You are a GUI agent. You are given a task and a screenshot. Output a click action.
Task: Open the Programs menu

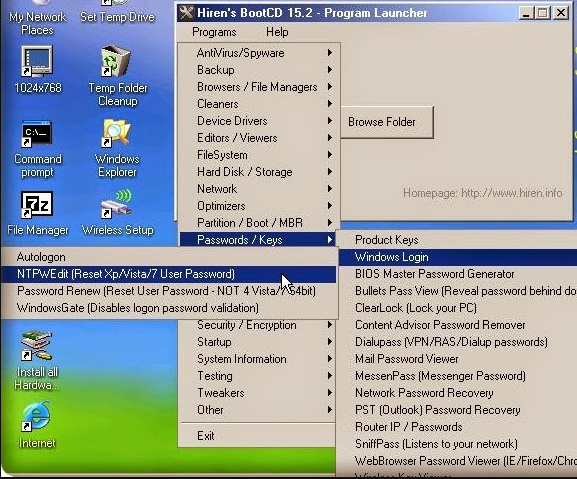coord(214,32)
